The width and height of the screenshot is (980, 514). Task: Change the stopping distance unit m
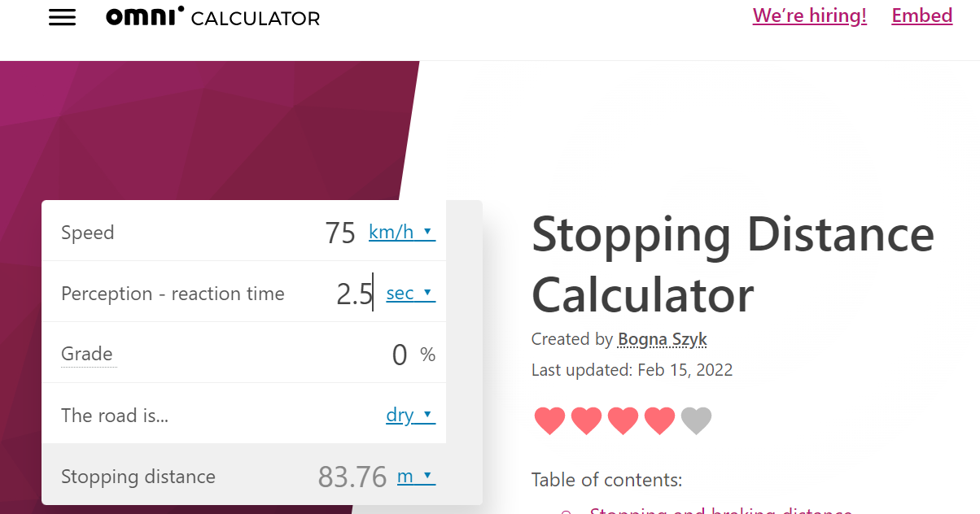pos(416,477)
